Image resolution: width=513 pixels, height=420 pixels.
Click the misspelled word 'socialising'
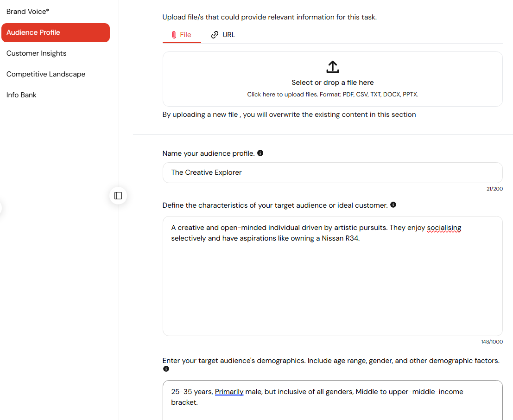click(444, 228)
